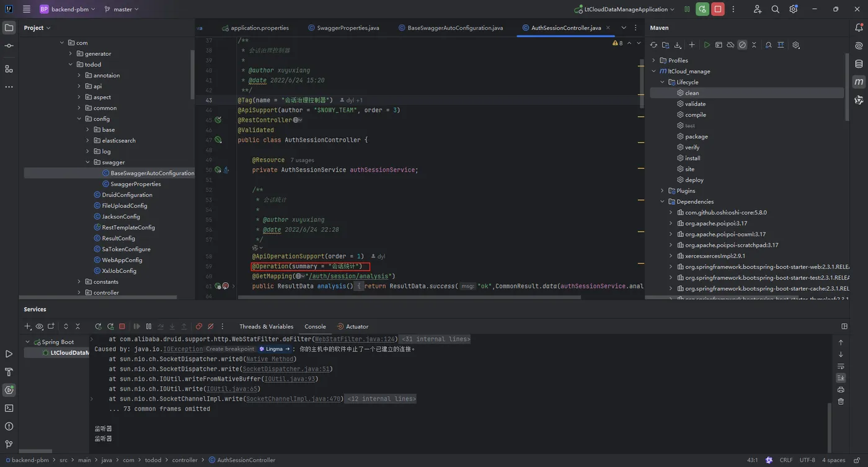Open the Terminal tool window
This screenshot has height=467, width=868.
9,408
